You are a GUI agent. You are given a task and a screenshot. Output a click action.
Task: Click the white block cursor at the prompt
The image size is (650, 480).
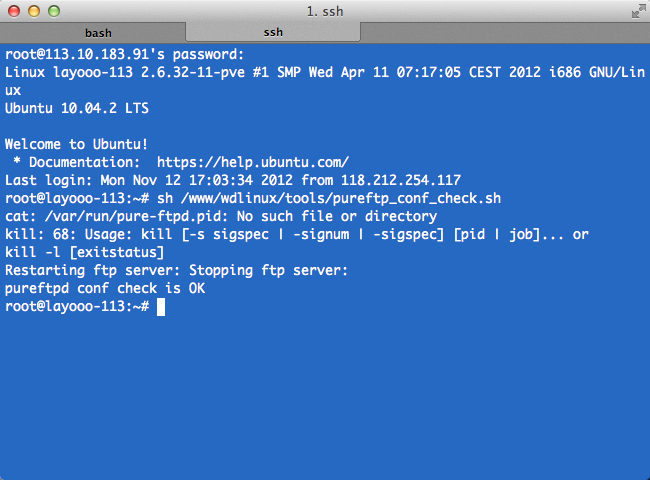(161, 307)
